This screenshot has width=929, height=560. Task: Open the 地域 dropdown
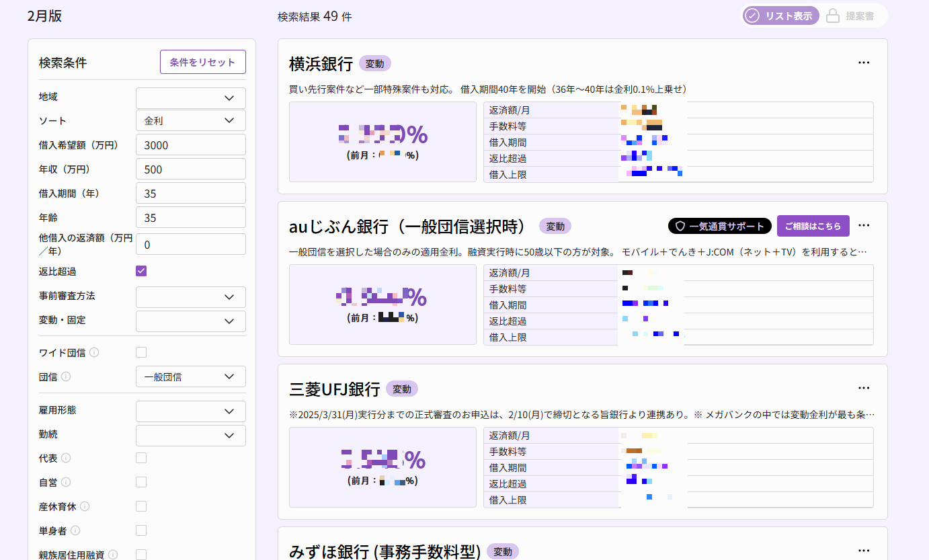[191, 98]
